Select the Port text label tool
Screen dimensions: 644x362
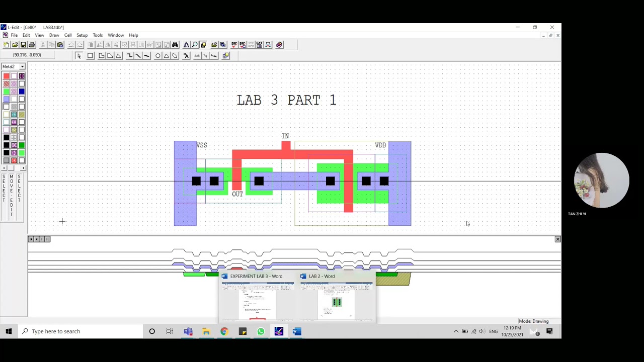[186, 56]
